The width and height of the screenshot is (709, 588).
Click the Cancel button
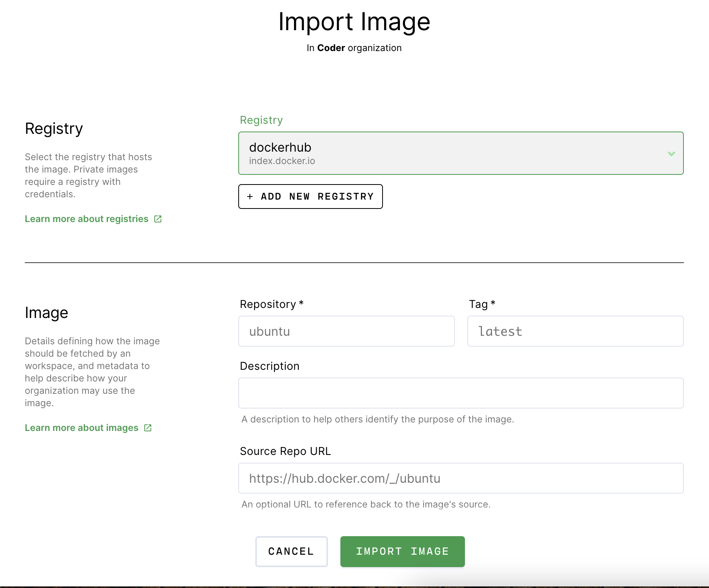(x=291, y=551)
